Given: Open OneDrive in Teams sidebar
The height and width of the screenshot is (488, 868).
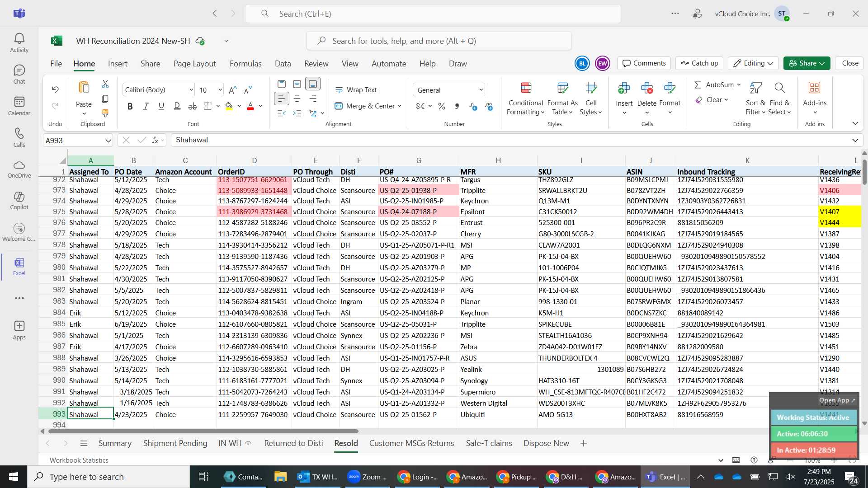Looking at the screenshot, I should 19,169.
